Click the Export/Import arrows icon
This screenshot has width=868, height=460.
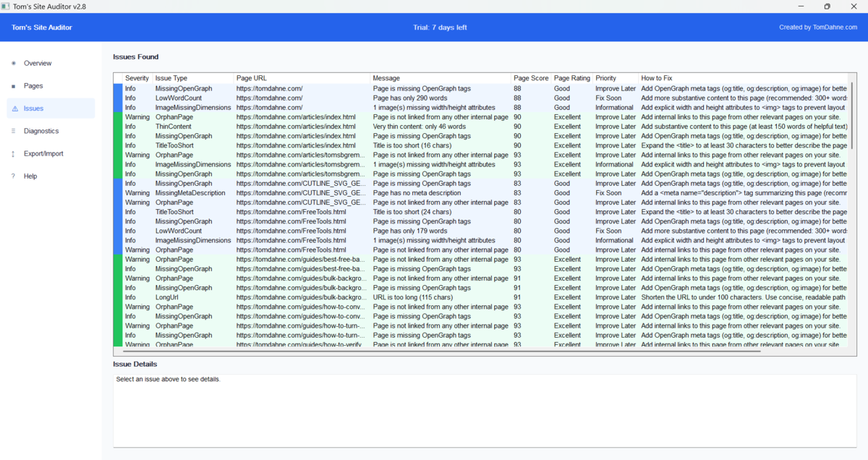(x=12, y=153)
